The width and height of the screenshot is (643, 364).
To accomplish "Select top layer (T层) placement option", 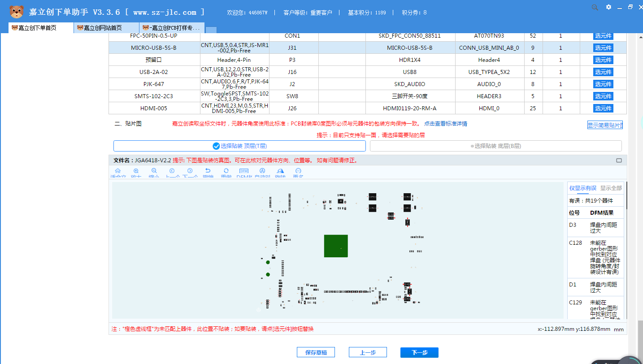I will 239,146.
